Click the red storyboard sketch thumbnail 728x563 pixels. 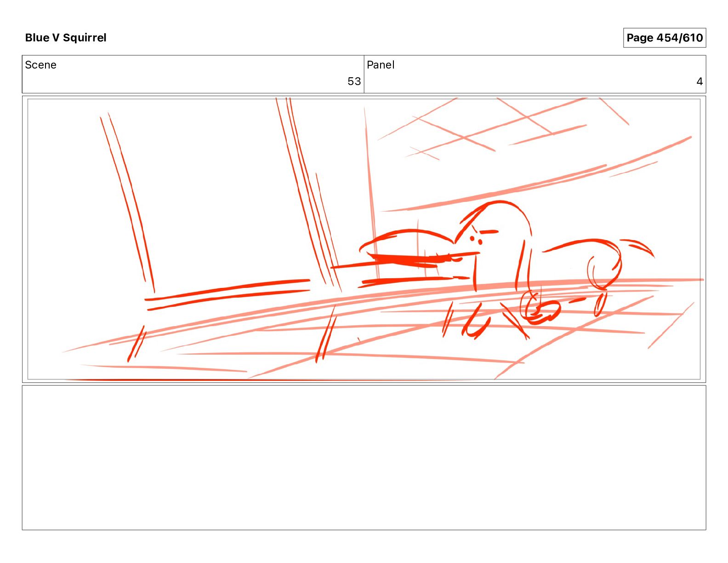[x=364, y=239]
